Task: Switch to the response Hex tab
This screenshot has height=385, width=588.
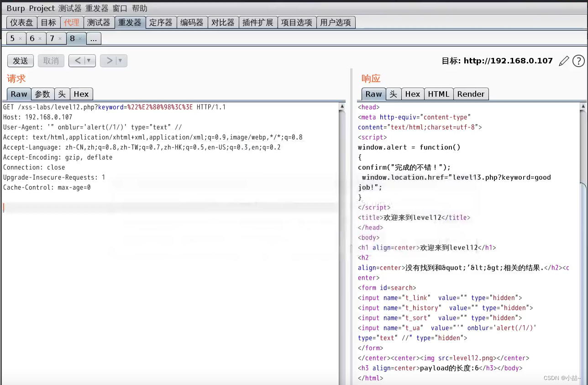Action: click(413, 94)
